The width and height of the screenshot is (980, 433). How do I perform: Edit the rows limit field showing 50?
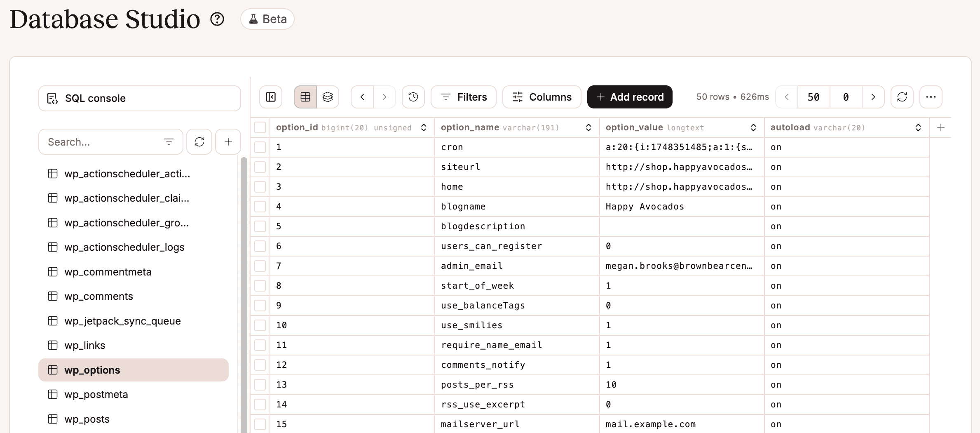tap(814, 97)
